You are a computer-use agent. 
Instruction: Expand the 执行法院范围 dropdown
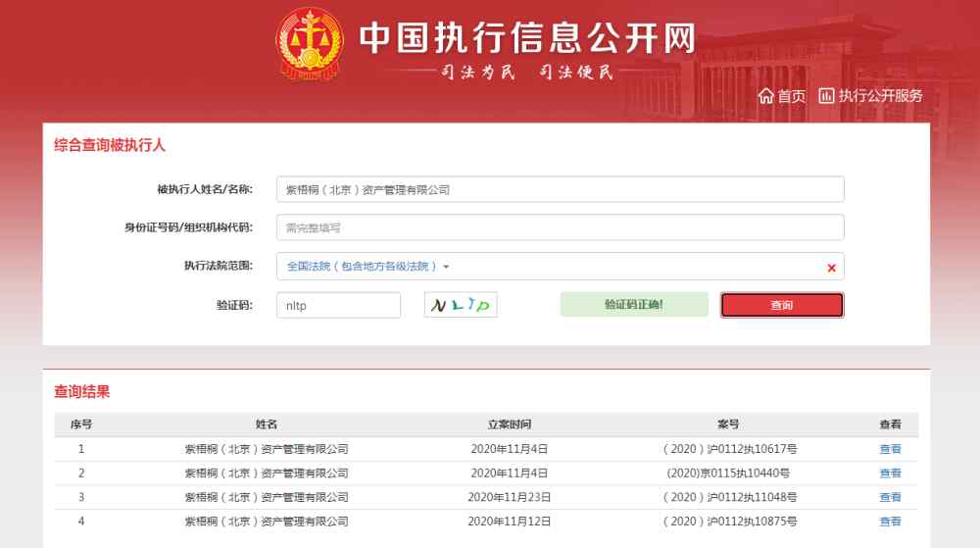point(560,267)
